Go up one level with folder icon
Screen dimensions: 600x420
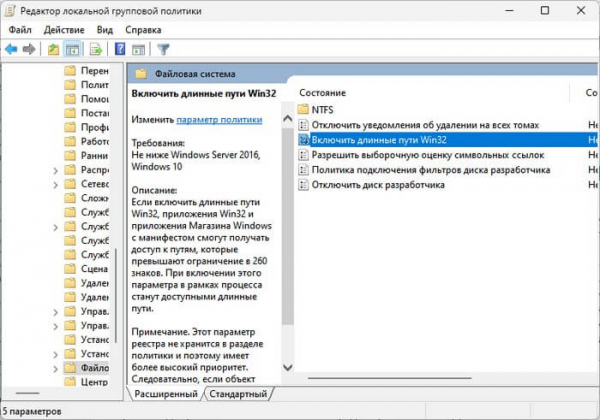pyautogui.click(x=53, y=49)
